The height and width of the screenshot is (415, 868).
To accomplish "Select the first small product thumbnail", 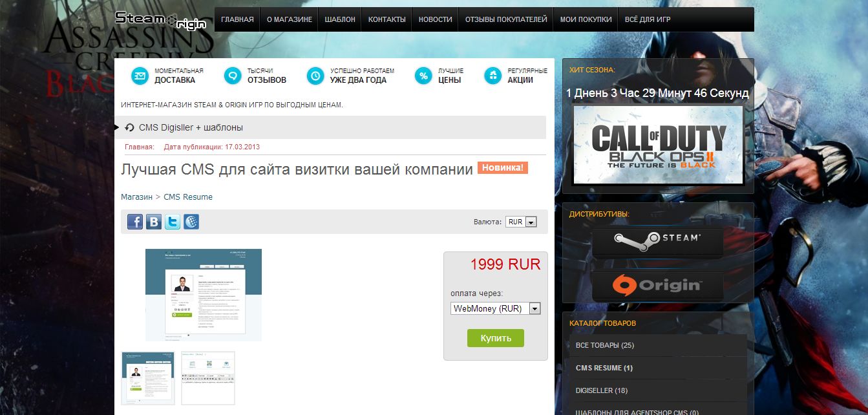I will (x=149, y=378).
